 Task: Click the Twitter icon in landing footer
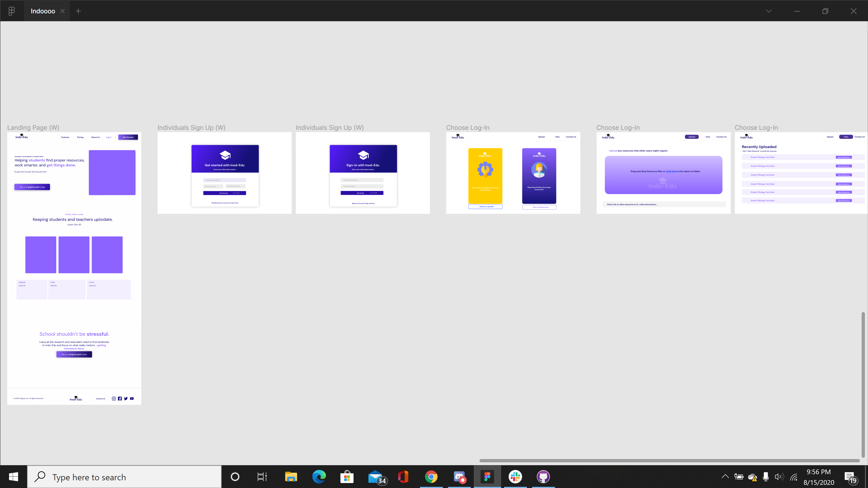126,398
